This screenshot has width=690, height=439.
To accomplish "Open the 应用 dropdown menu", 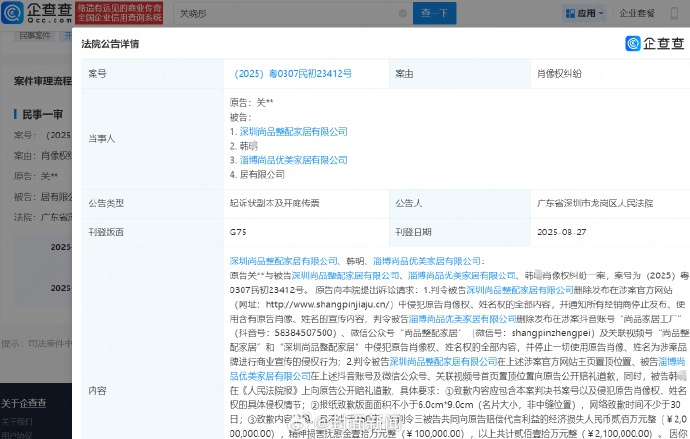I will pos(585,13).
